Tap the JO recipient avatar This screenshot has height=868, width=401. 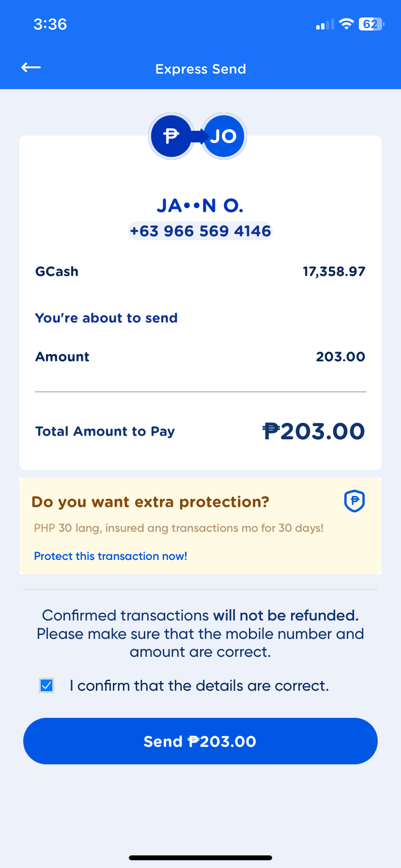pyautogui.click(x=224, y=136)
